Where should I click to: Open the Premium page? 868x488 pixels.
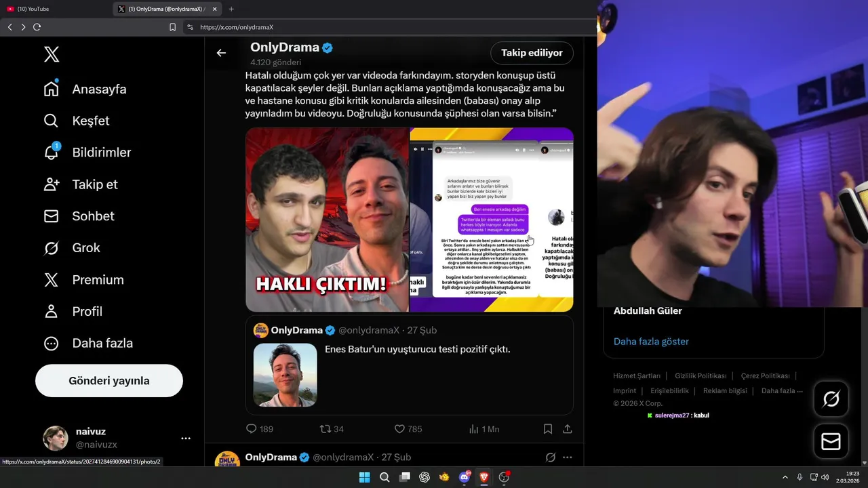[83, 280]
